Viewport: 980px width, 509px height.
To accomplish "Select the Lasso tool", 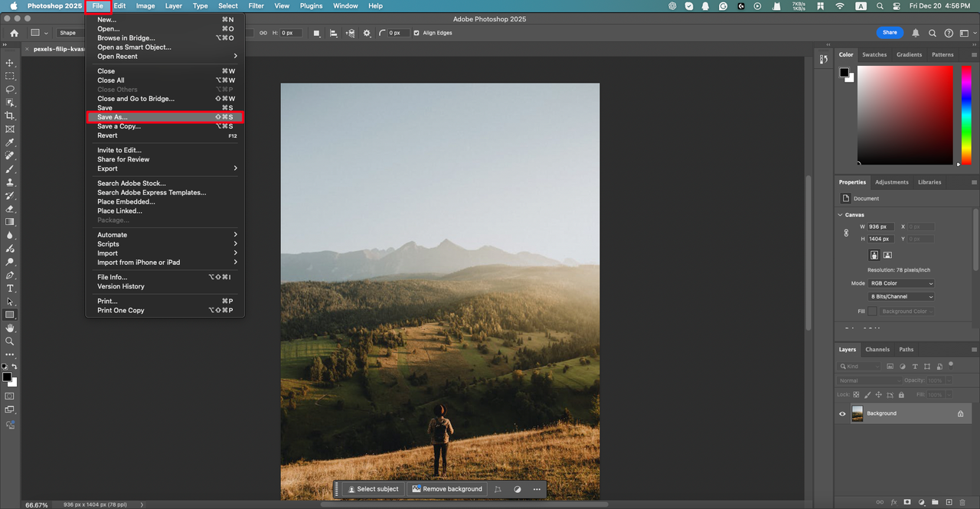I will click(10, 90).
